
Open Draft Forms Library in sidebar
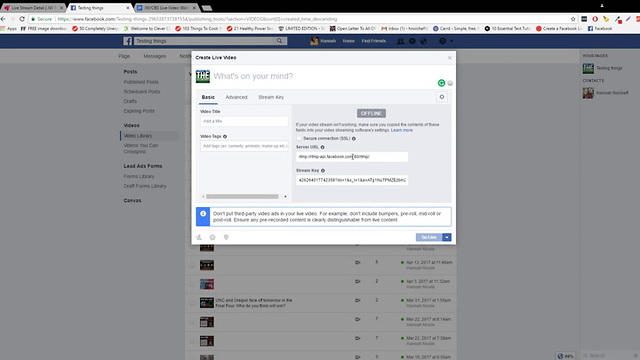click(145, 186)
